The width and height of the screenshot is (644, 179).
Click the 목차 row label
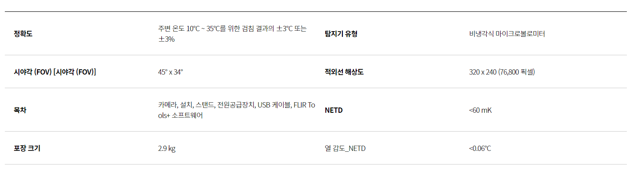click(20, 110)
